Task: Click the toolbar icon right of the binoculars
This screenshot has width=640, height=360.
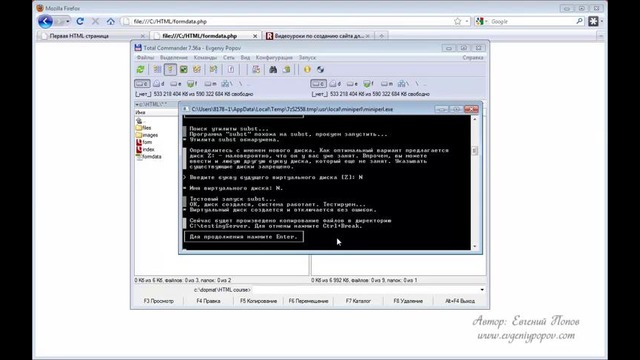Action: point(286,69)
